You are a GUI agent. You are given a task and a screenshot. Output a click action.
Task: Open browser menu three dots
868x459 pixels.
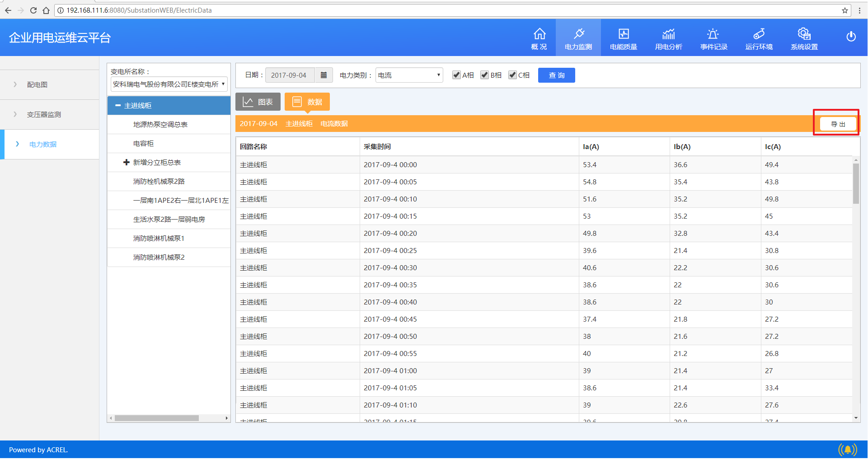click(859, 10)
